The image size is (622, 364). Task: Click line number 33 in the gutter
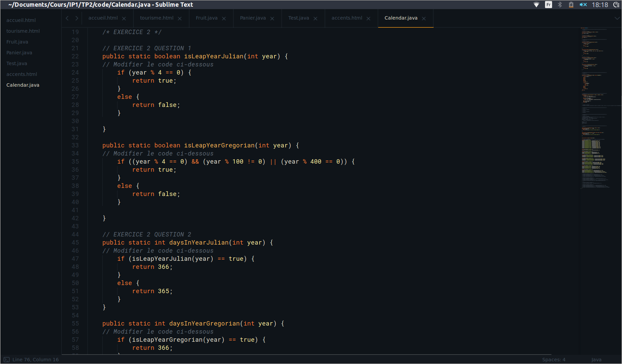(75, 145)
